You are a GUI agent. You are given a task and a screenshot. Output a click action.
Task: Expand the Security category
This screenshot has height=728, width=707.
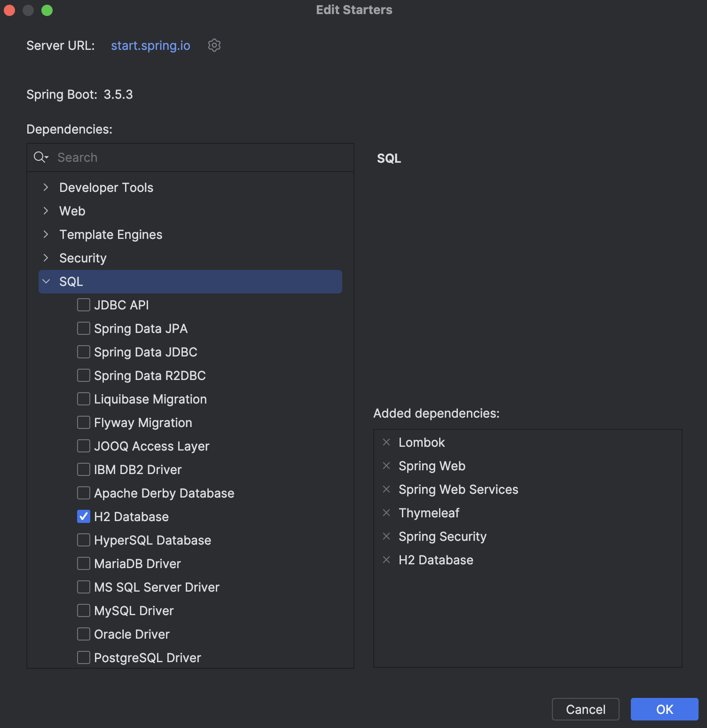pos(46,258)
